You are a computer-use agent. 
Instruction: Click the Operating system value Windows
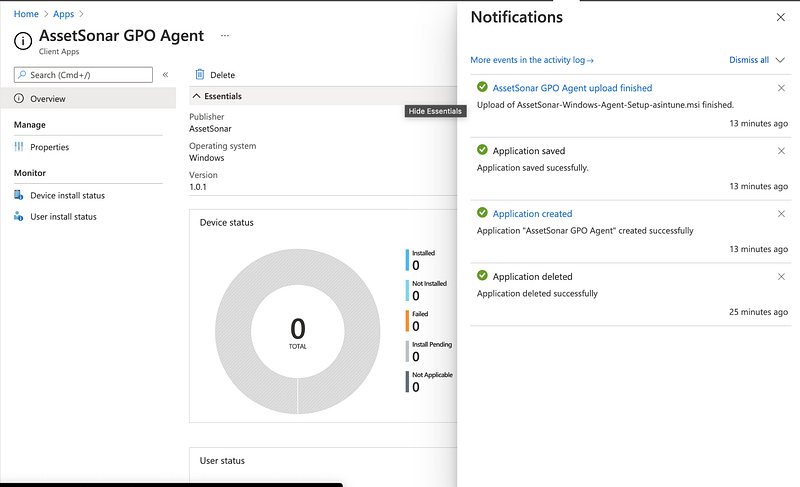pos(207,158)
